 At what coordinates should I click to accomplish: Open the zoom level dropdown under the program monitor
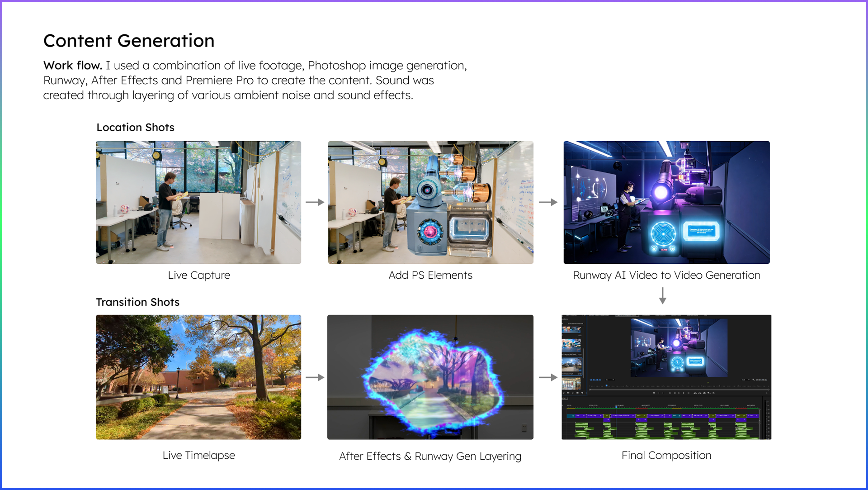tap(610, 380)
